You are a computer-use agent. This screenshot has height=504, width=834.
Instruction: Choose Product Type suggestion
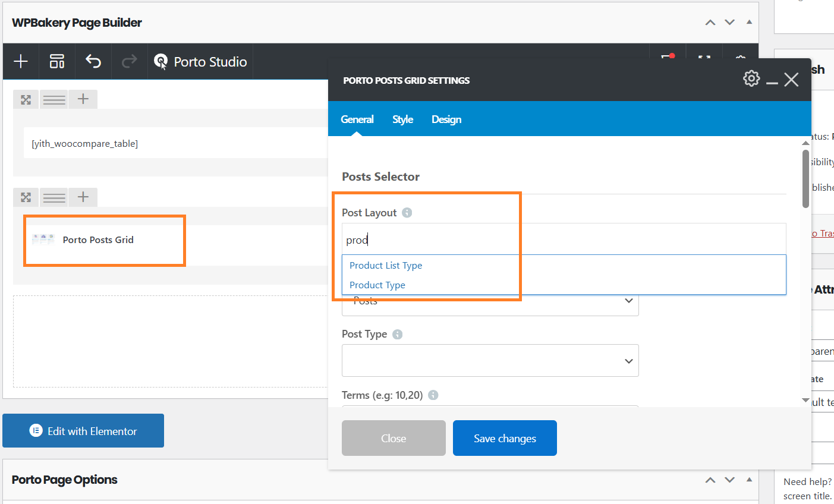click(x=377, y=285)
